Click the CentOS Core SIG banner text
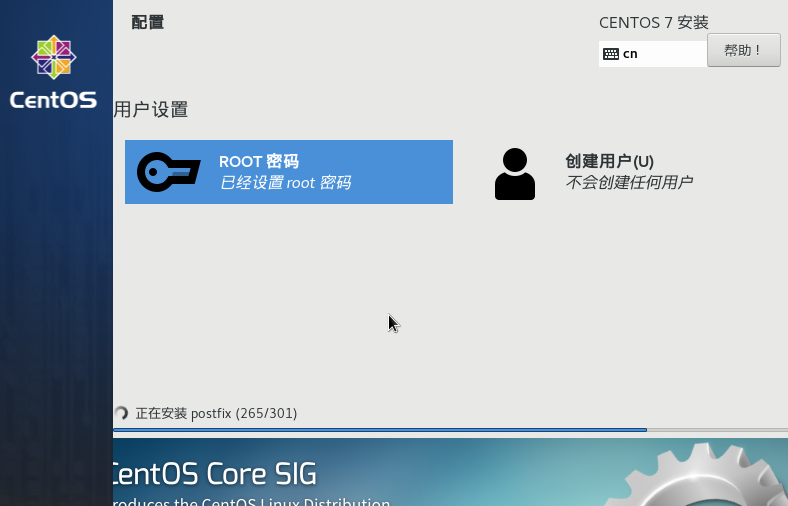 (x=215, y=474)
